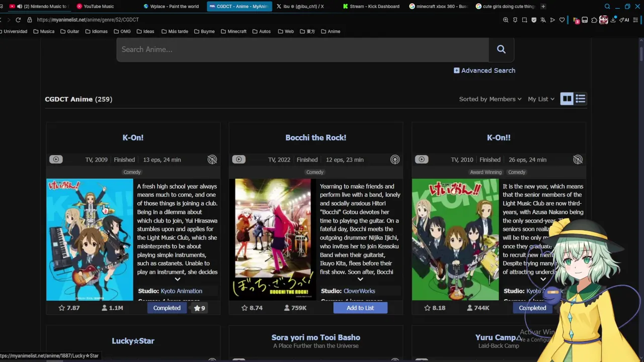Viewport: 644px width, 362px height.
Task: Switch to Stream - Kick Dashboard tab
Action: tap(371, 7)
